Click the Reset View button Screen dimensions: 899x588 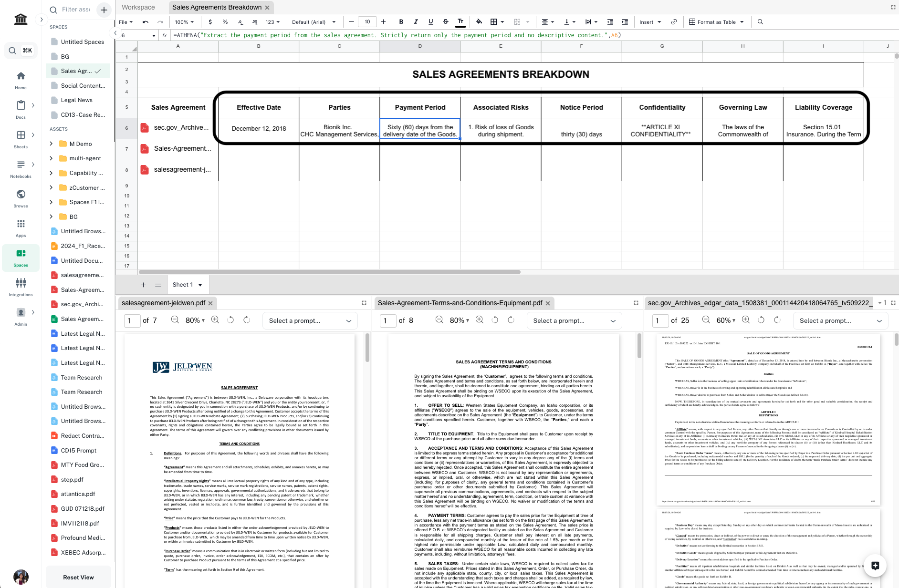pyautogui.click(x=78, y=577)
